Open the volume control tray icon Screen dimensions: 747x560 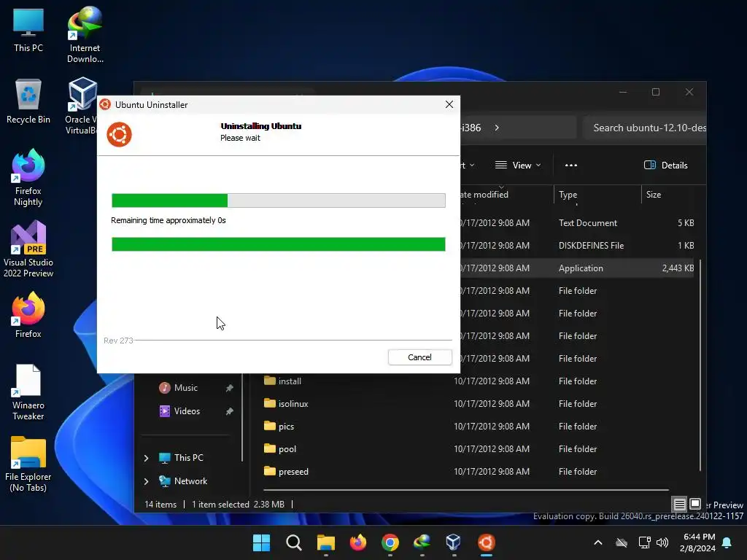(x=662, y=542)
